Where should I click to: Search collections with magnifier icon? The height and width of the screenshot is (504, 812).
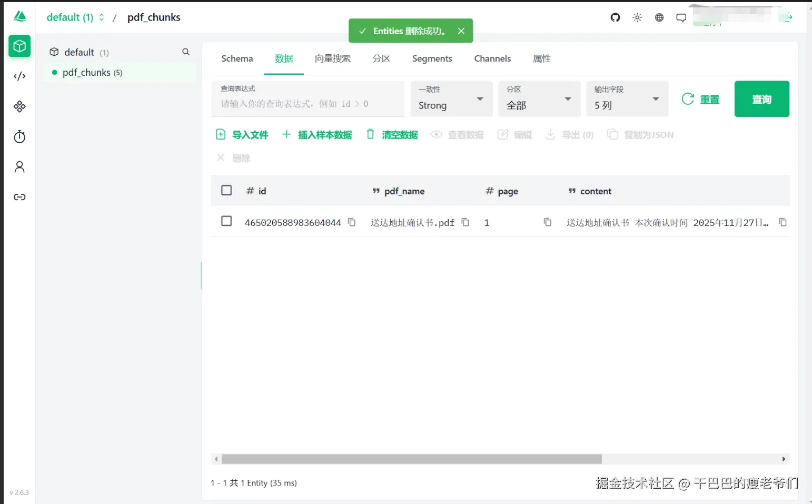coord(186,52)
